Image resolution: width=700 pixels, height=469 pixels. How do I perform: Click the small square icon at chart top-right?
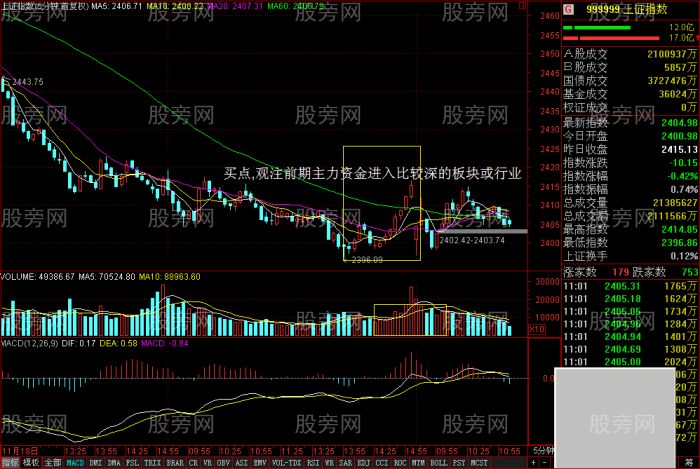tap(522, 6)
